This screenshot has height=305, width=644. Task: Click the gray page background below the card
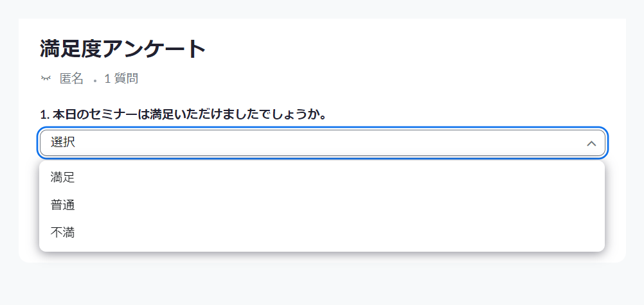322,284
